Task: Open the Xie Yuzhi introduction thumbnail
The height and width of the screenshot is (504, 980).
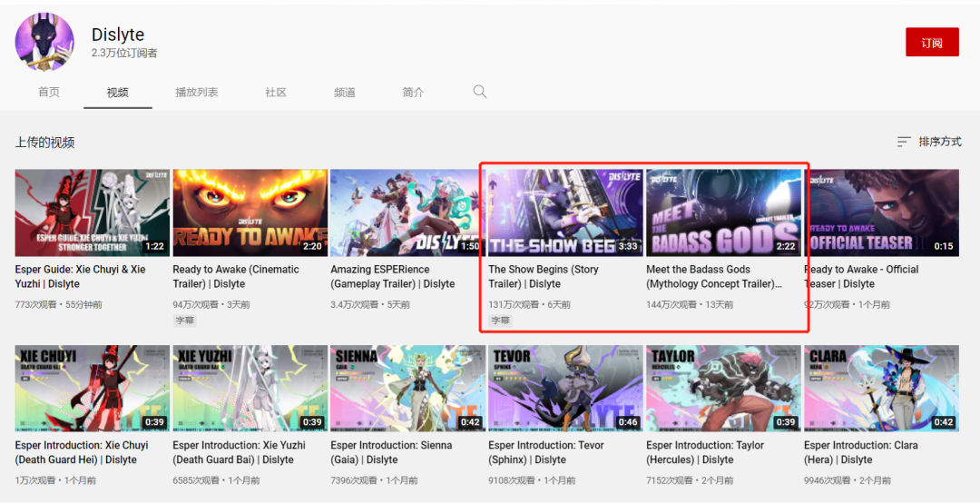Action: [x=250, y=389]
